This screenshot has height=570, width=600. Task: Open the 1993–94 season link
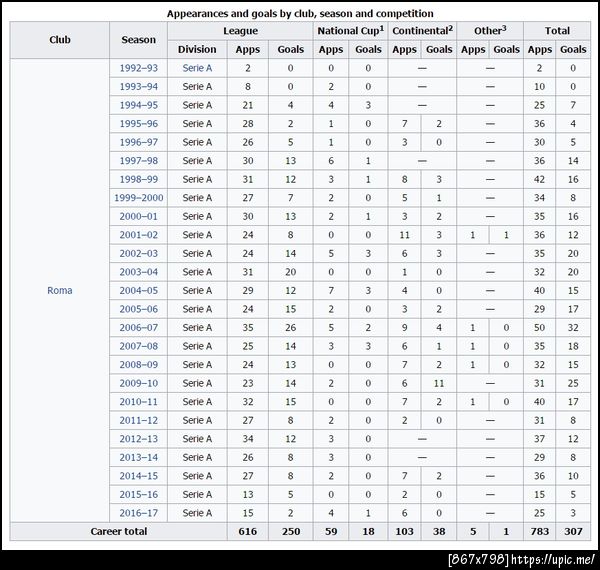(x=139, y=86)
